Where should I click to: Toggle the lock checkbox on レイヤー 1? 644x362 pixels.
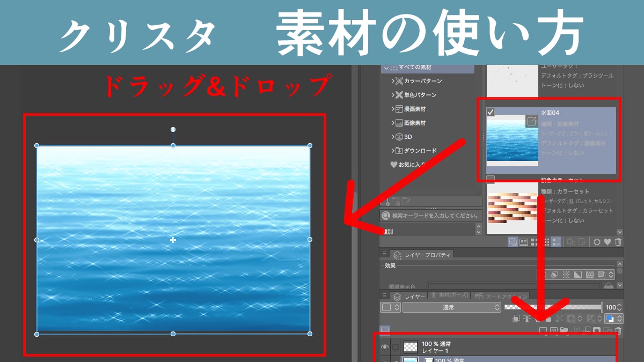[x=396, y=347]
